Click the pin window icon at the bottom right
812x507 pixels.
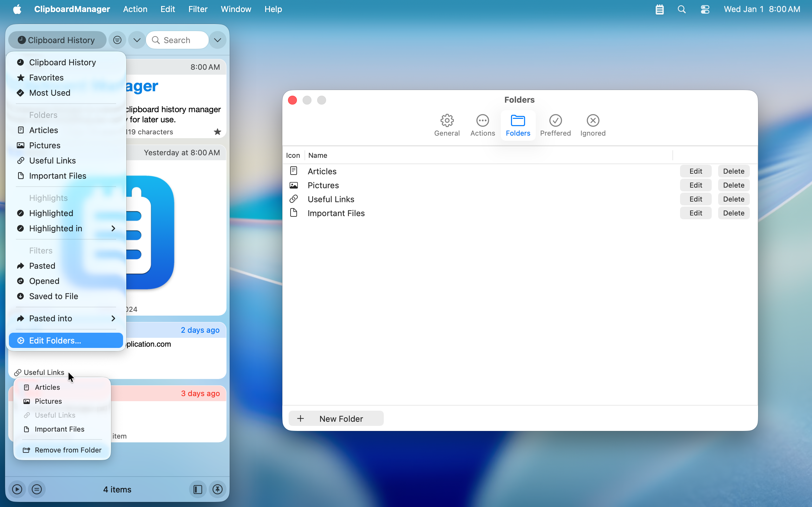pyautogui.click(x=217, y=489)
